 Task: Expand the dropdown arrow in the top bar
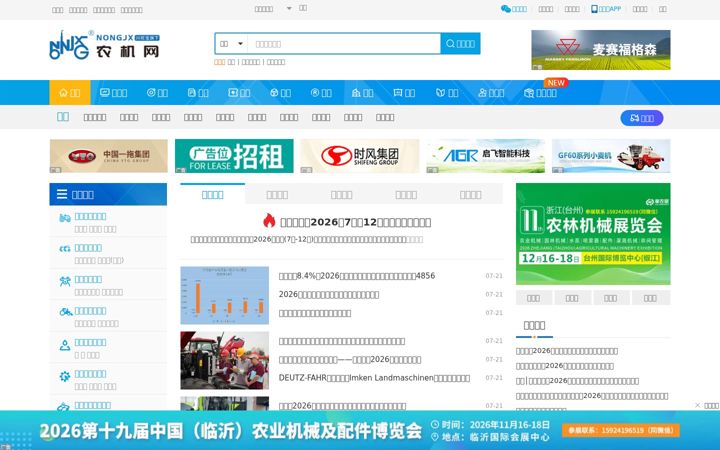289,8
